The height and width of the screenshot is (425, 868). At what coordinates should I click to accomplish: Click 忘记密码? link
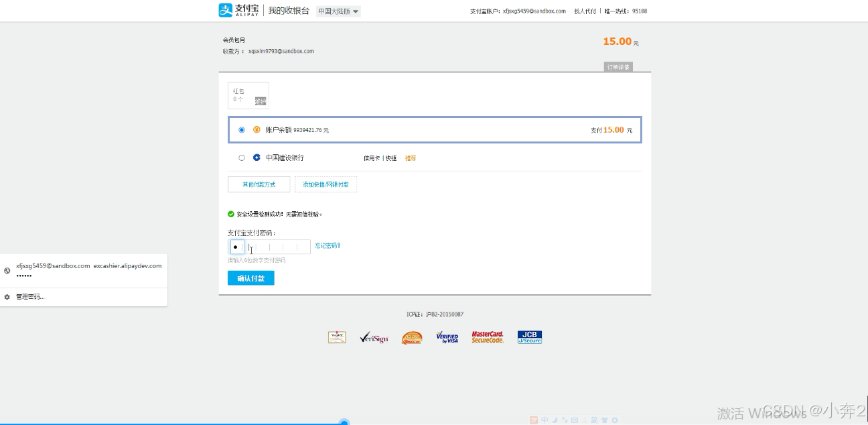pyautogui.click(x=328, y=246)
